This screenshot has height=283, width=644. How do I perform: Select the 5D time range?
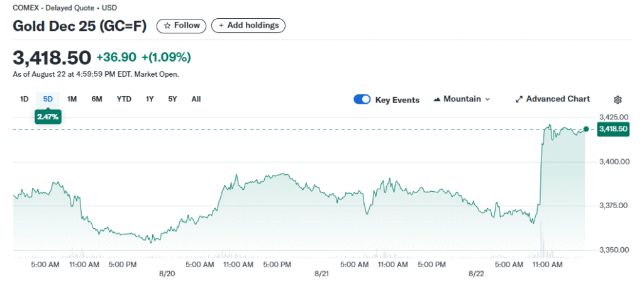click(x=48, y=99)
